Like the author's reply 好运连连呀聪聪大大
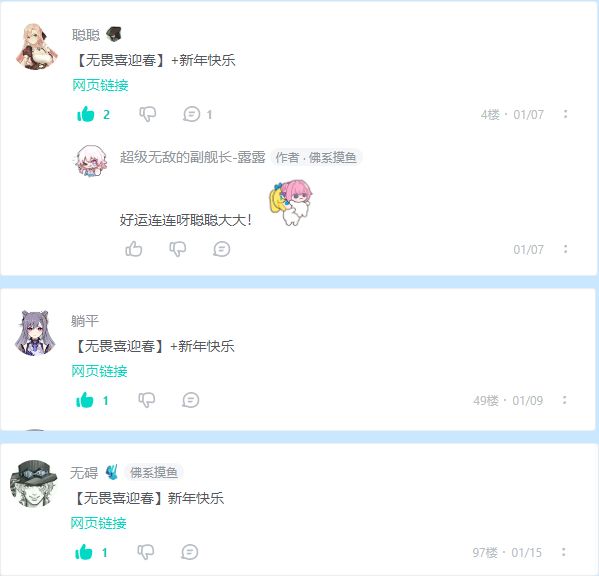Image resolution: width=599 pixels, height=576 pixels. click(x=134, y=249)
